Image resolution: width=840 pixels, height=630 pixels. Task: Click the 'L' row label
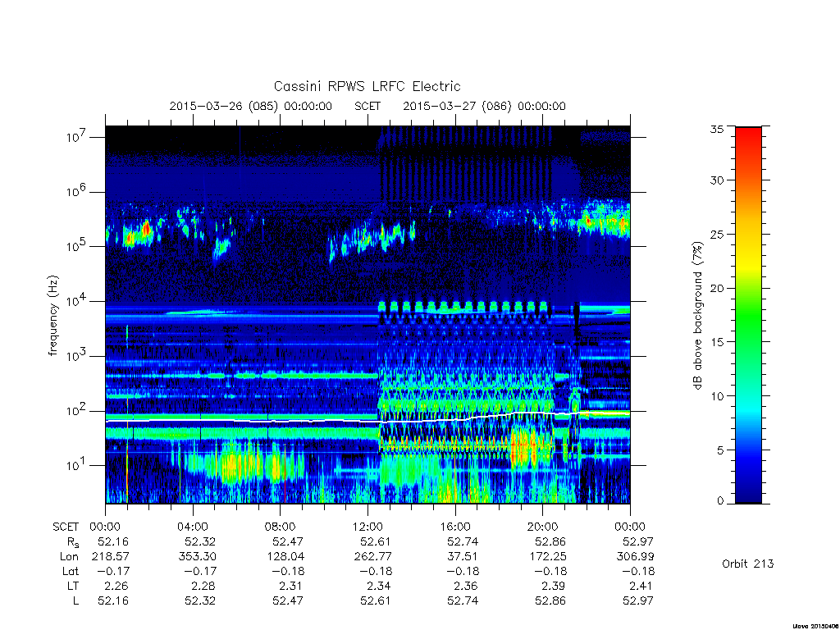click(x=75, y=600)
